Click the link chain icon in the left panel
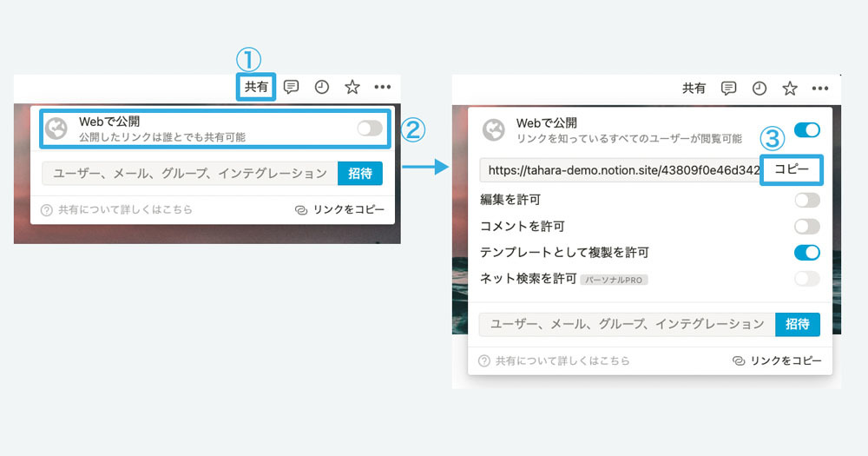Image resolution: width=868 pixels, height=456 pixels. (301, 210)
